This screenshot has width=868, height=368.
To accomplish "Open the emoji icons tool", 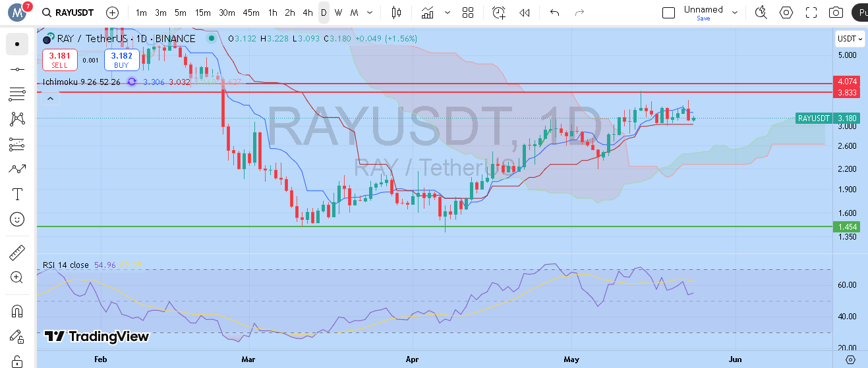I will click(17, 219).
